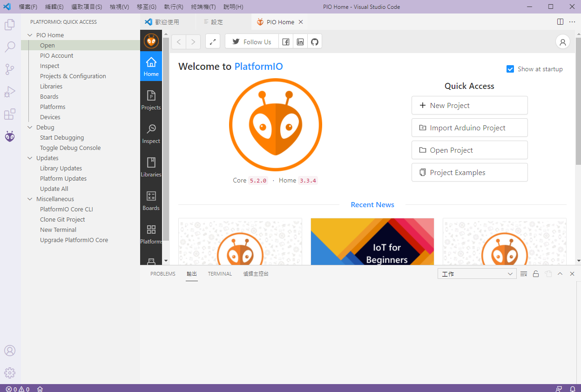Click the Project Examples button
581x392 pixels.
[x=469, y=172]
